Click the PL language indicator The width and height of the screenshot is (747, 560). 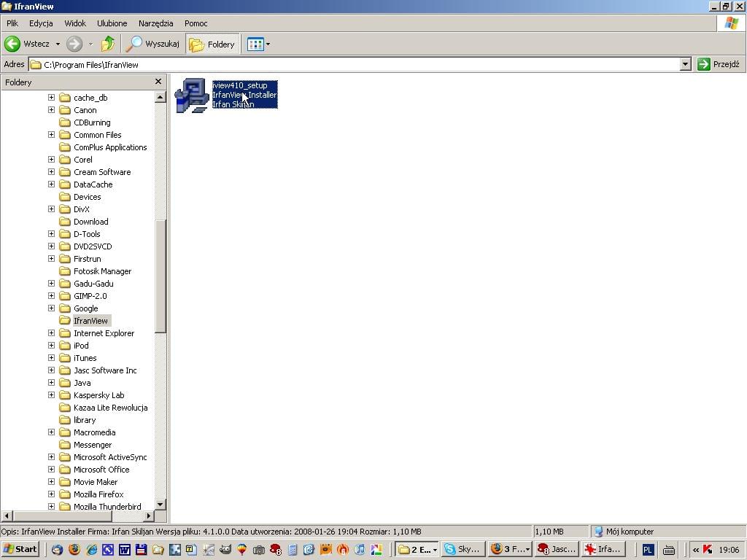coord(647,550)
